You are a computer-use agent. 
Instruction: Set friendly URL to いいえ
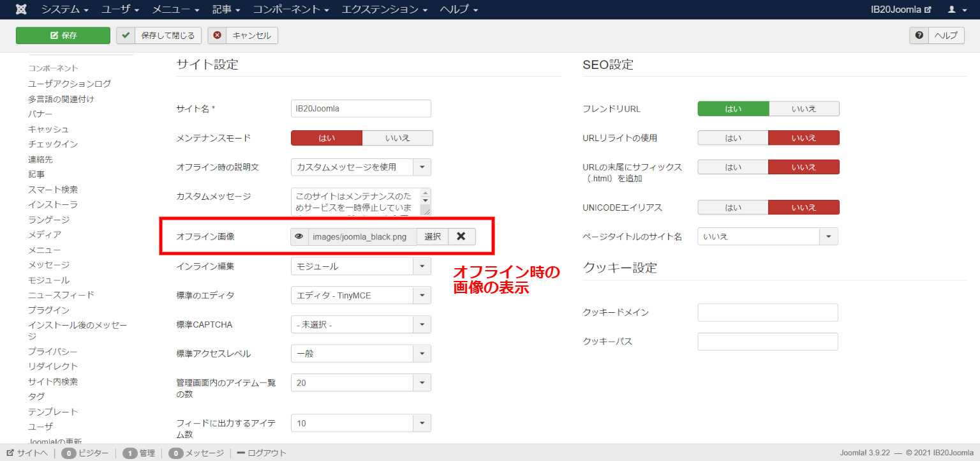point(803,109)
